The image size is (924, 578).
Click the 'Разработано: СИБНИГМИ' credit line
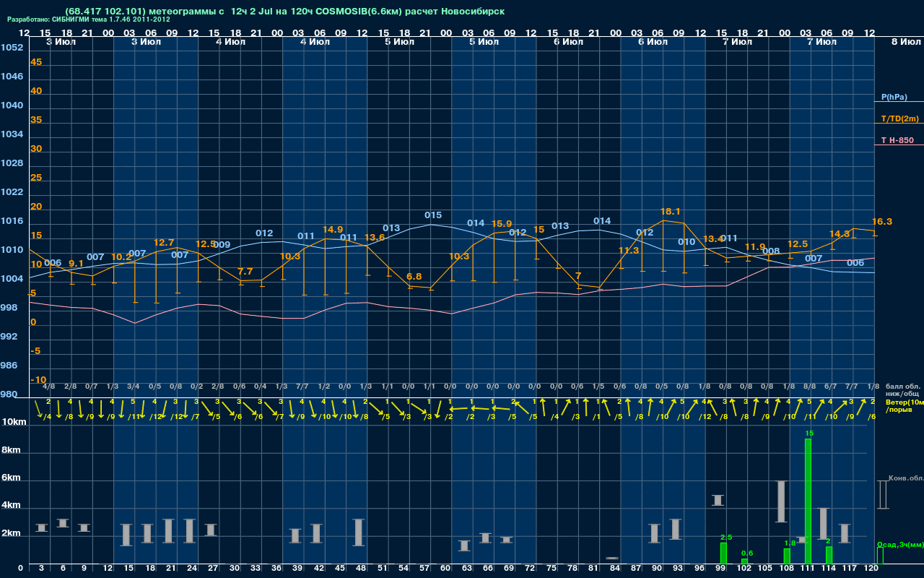(x=89, y=20)
